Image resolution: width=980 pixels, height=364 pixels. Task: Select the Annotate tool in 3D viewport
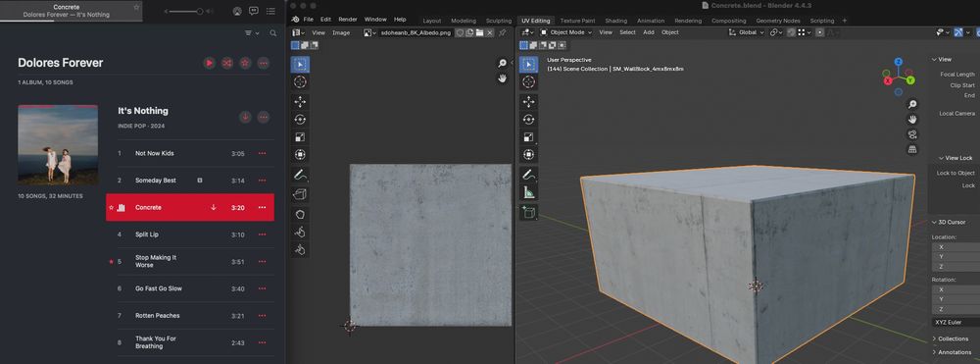529,175
